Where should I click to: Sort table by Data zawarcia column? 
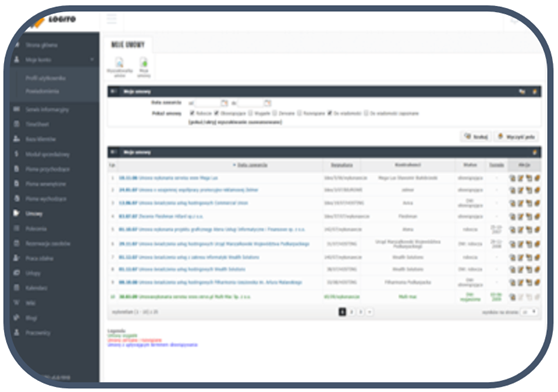tap(252, 165)
